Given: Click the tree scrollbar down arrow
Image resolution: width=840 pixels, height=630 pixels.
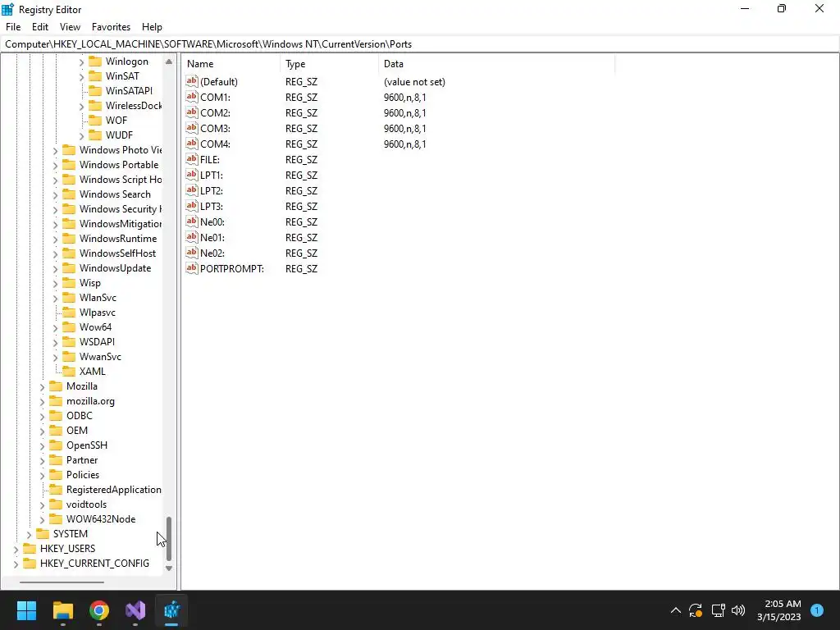Looking at the screenshot, I should (x=169, y=568).
